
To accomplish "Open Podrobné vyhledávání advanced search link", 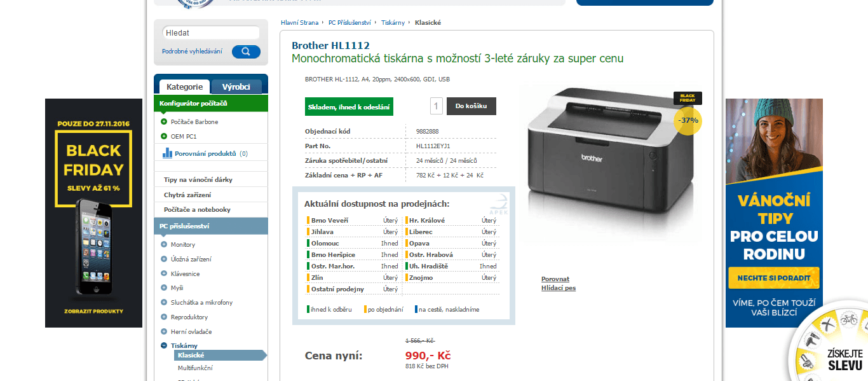I will click(x=192, y=52).
